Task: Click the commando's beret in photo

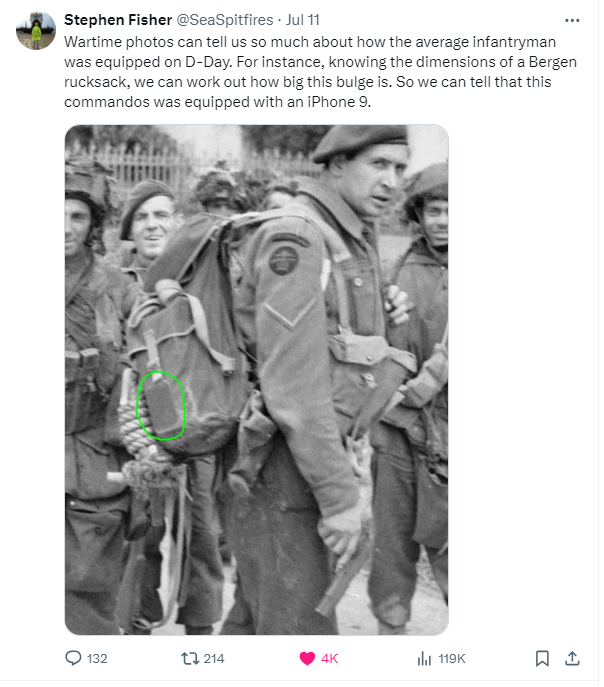Action: [360, 141]
